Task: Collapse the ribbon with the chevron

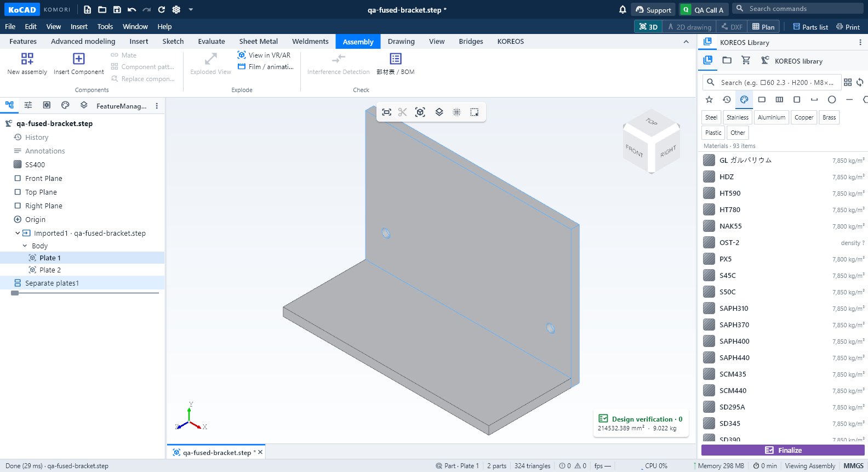Action: [686, 42]
